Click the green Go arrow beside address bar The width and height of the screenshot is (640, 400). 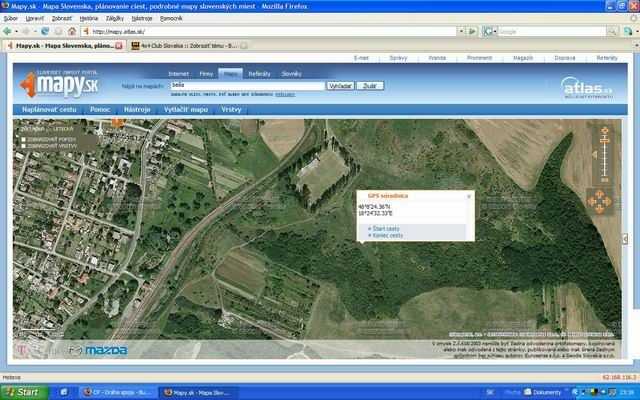[x=472, y=31]
